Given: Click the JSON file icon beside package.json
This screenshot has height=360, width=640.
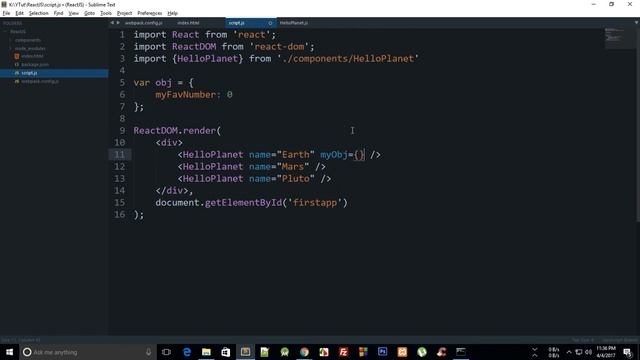Looking at the screenshot, I should point(17,64).
